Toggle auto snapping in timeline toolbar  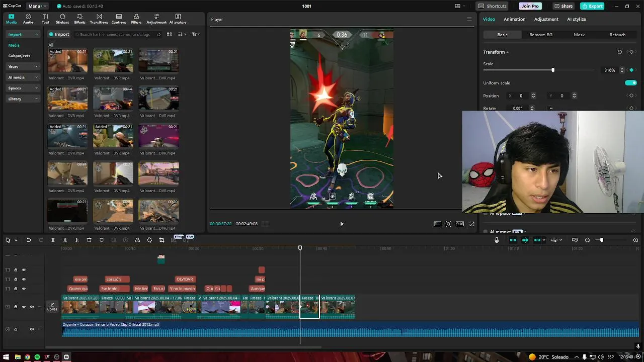coord(525,240)
